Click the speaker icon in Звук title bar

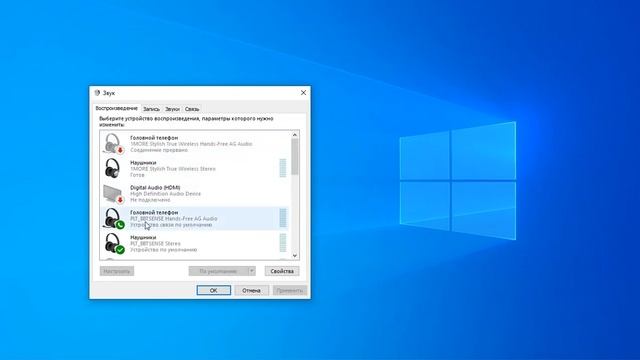coord(97,93)
